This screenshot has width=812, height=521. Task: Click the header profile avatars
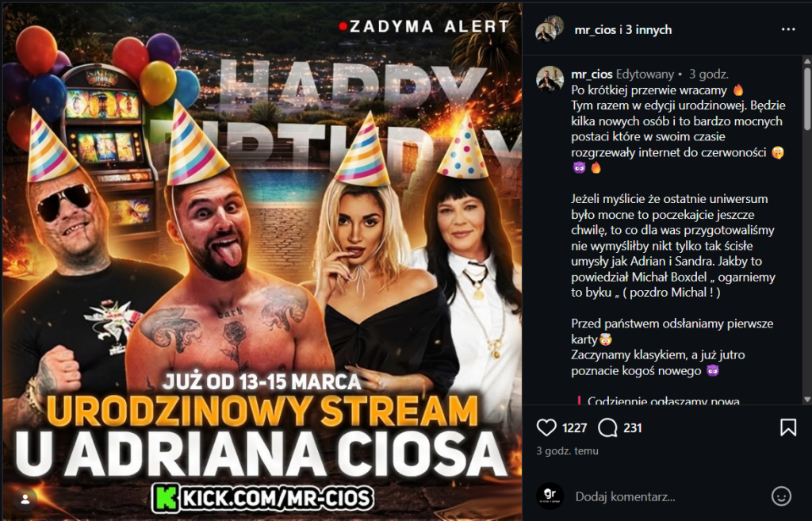click(550, 29)
